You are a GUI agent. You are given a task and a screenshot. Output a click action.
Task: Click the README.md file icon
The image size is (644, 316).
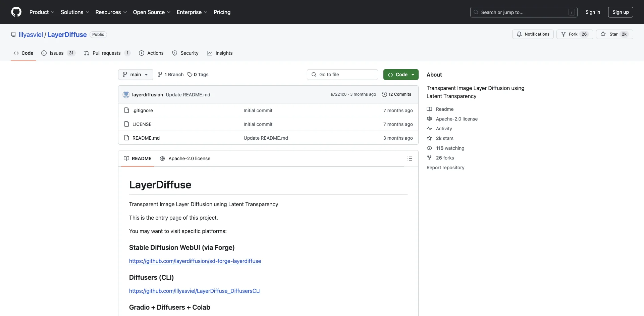coord(126,138)
